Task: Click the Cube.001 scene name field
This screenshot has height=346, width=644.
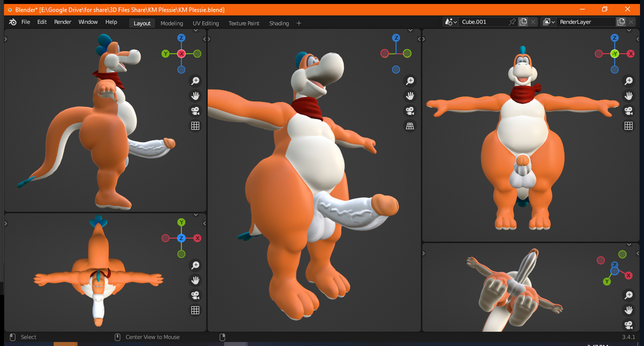Action: (x=483, y=22)
